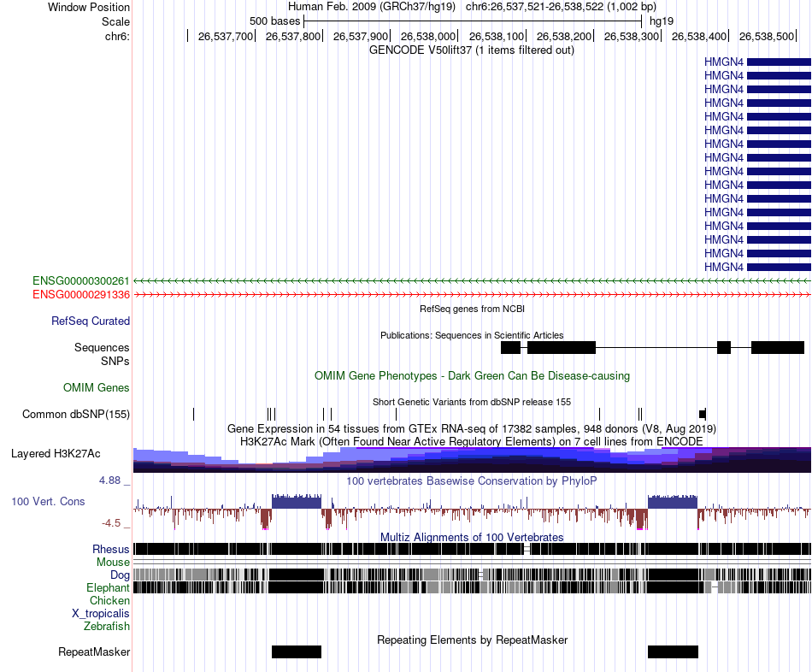
Task: Click the -4.5 conservation axis minimum
Action: (x=111, y=523)
